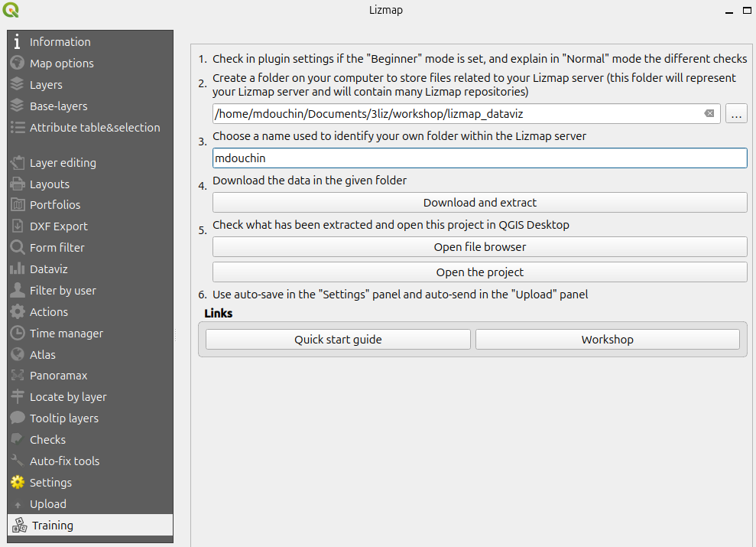Viewport: 756px width, 547px height.
Task: Click the Panoramax icon
Action: (x=18, y=376)
